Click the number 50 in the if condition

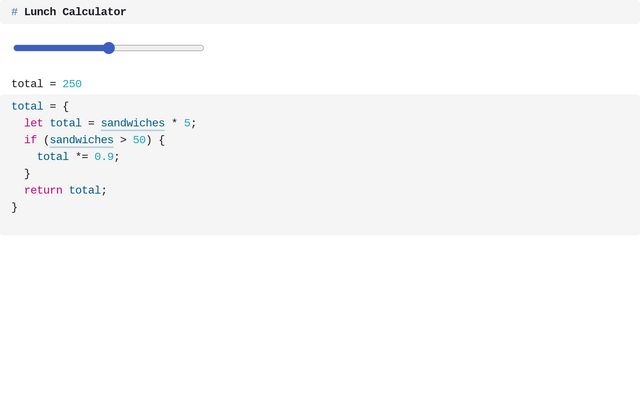[139, 140]
